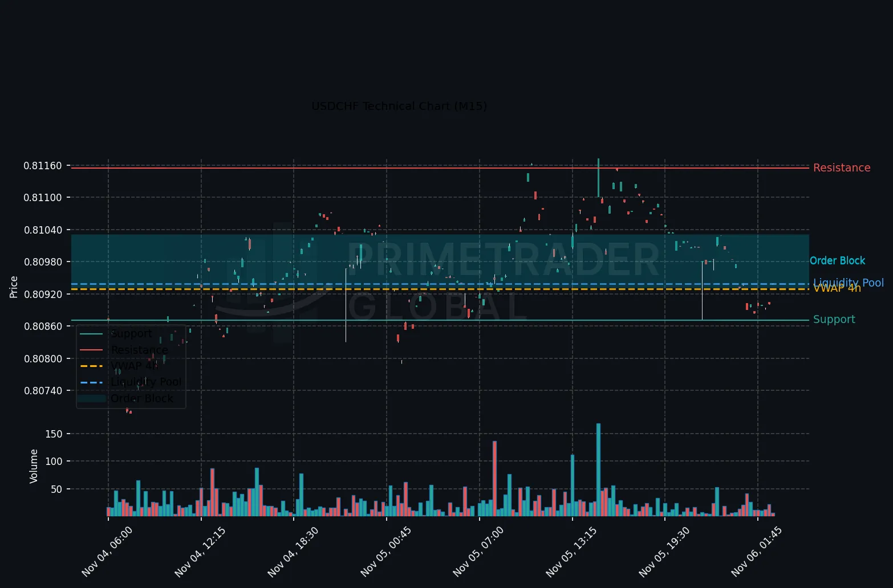Screen dimensions: 893x588
Task: Click the Order Block color patch in the legend
Action: click(x=91, y=398)
